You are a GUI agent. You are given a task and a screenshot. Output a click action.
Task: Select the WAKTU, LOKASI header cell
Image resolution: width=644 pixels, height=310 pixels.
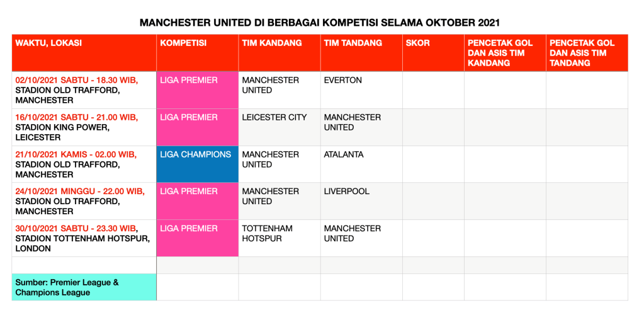(x=84, y=53)
